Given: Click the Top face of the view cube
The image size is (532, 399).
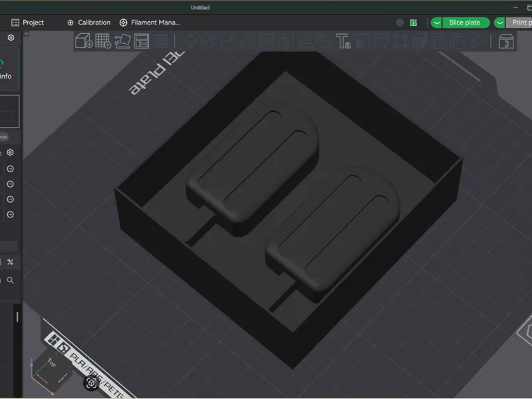Looking at the screenshot, I should click(52, 363).
